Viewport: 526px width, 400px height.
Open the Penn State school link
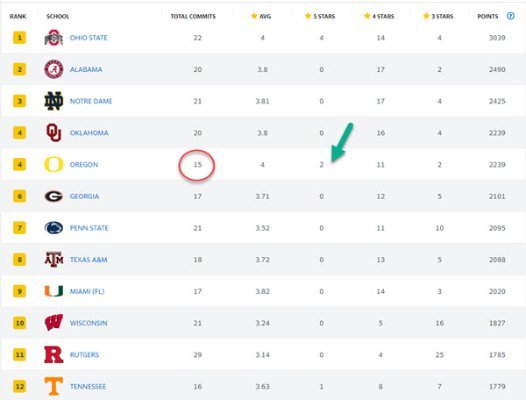89,228
